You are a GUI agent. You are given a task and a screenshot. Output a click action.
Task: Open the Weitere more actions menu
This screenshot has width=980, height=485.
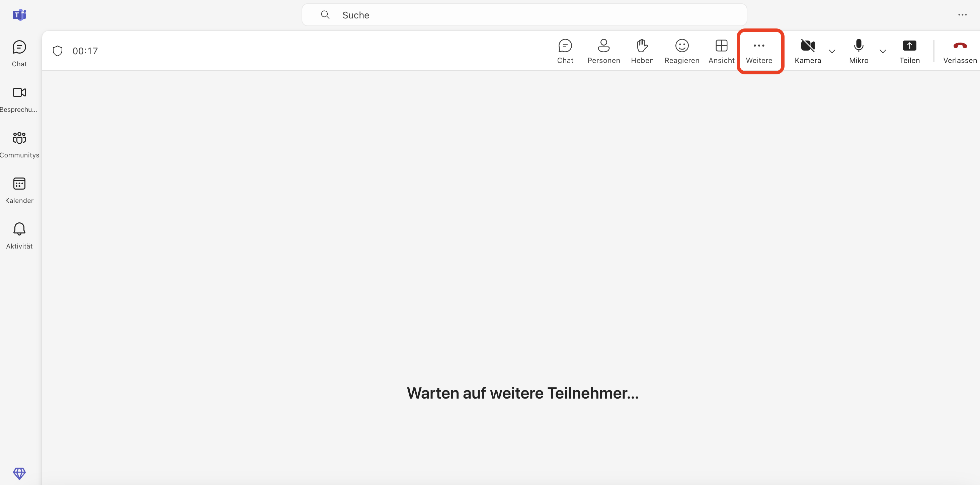[759, 51]
